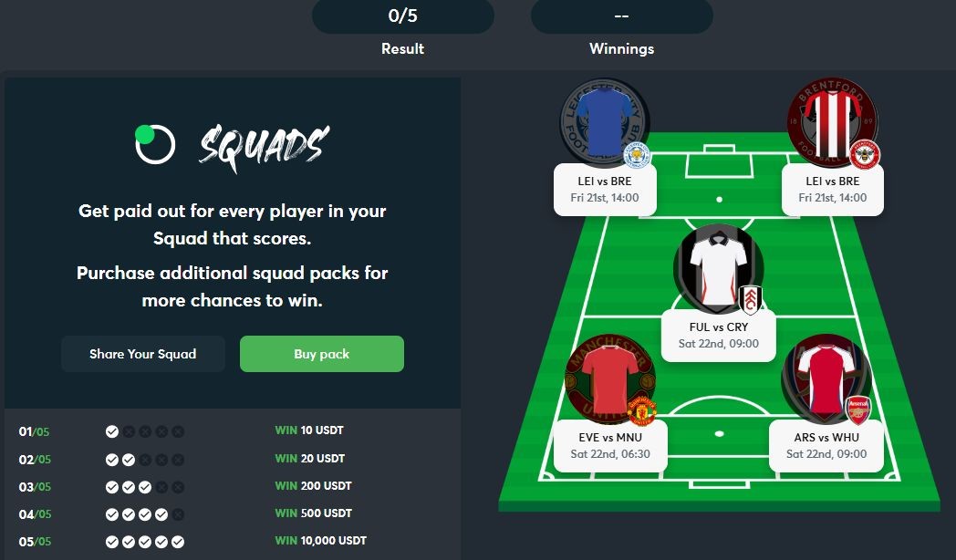Screen dimensions: 956x560
Task: Click the last checkmark in 05/05 row
Action: click(177, 542)
